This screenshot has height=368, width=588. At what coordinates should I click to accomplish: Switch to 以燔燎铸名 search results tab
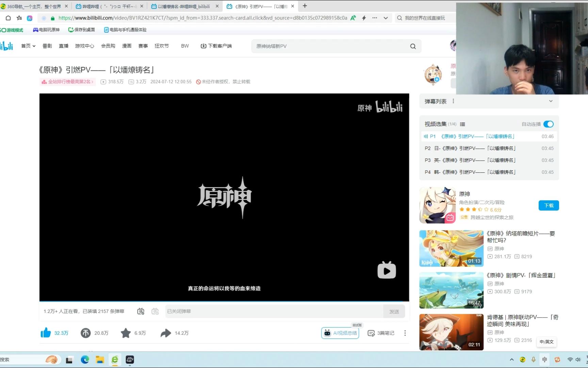click(185, 6)
